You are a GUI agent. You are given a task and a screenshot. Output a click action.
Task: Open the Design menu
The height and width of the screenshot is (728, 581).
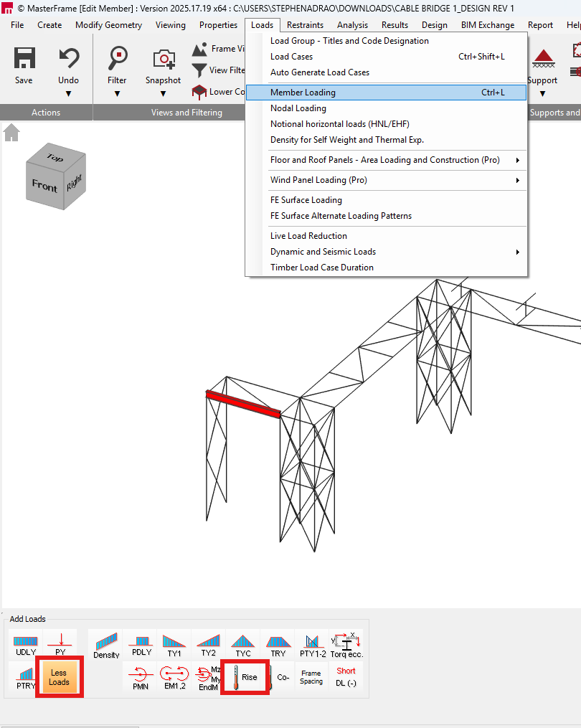point(435,25)
